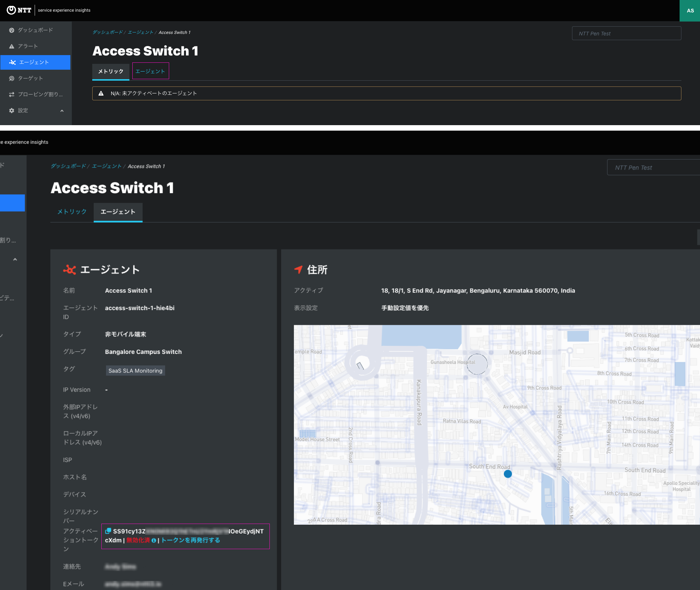Click ダッシュボード breadcrumb in top view
The width and height of the screenshot is (700, 590).
coord(108,32)
